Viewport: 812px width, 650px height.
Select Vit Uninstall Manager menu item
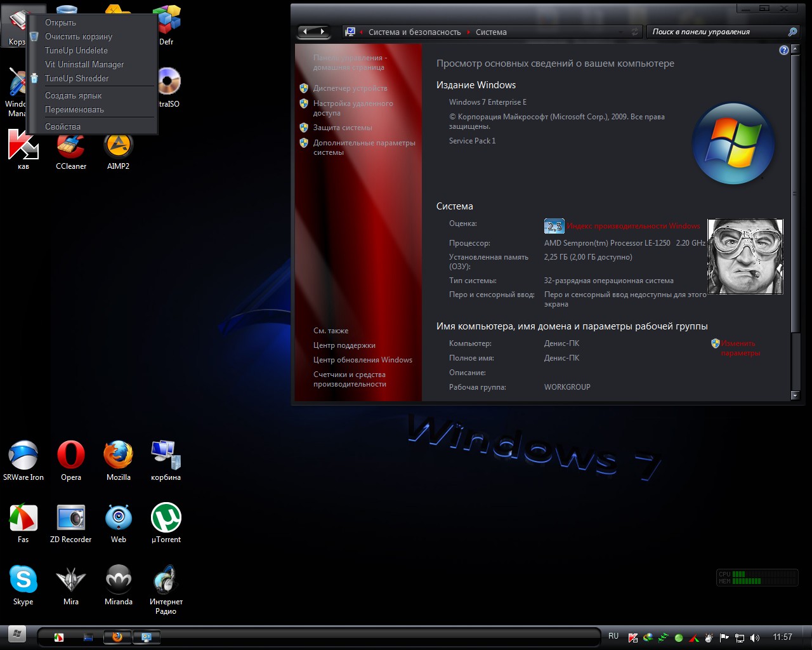(x=92, y=64)
